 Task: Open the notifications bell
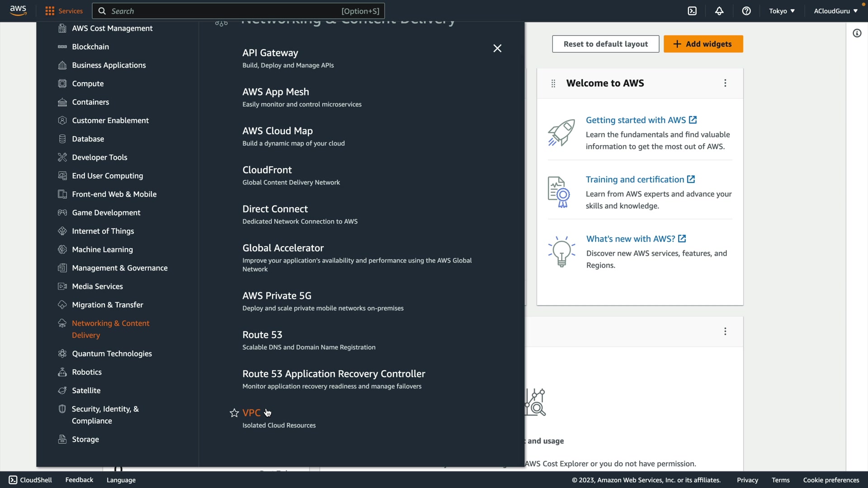pyautogui.click(x=719, y=11)
